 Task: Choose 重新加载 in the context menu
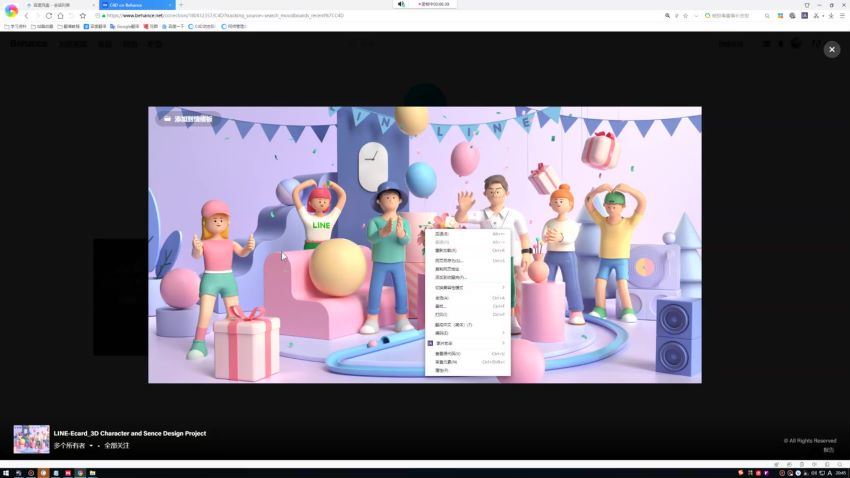[467, 250]
